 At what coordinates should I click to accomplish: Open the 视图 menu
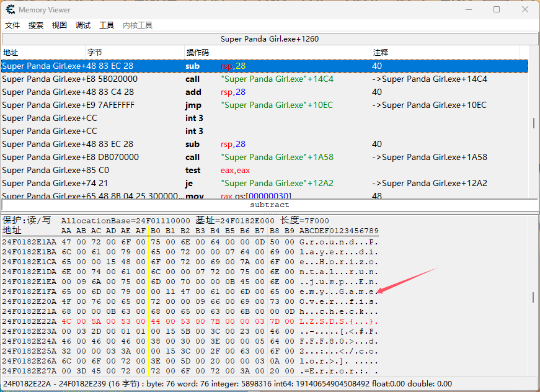tap(60, 25)
